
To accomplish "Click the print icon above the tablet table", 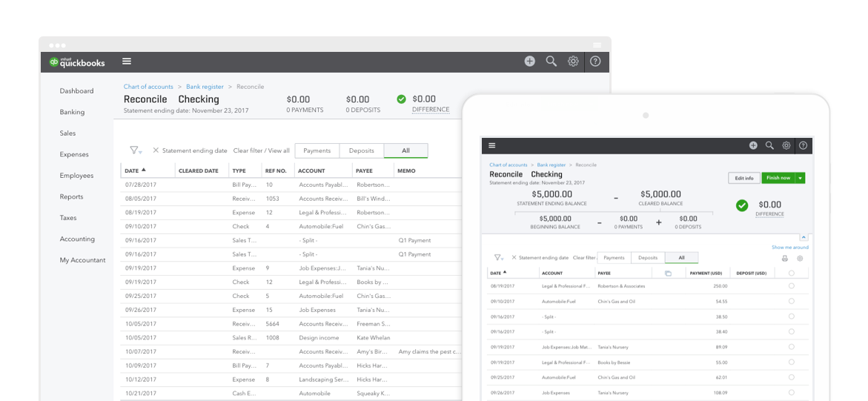I will point(784,258).
